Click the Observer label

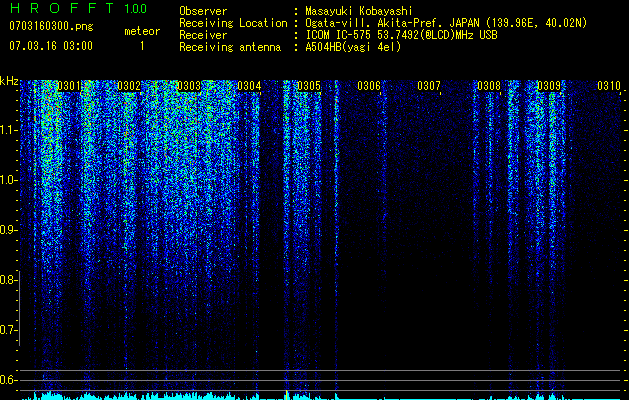coord(203,11)
